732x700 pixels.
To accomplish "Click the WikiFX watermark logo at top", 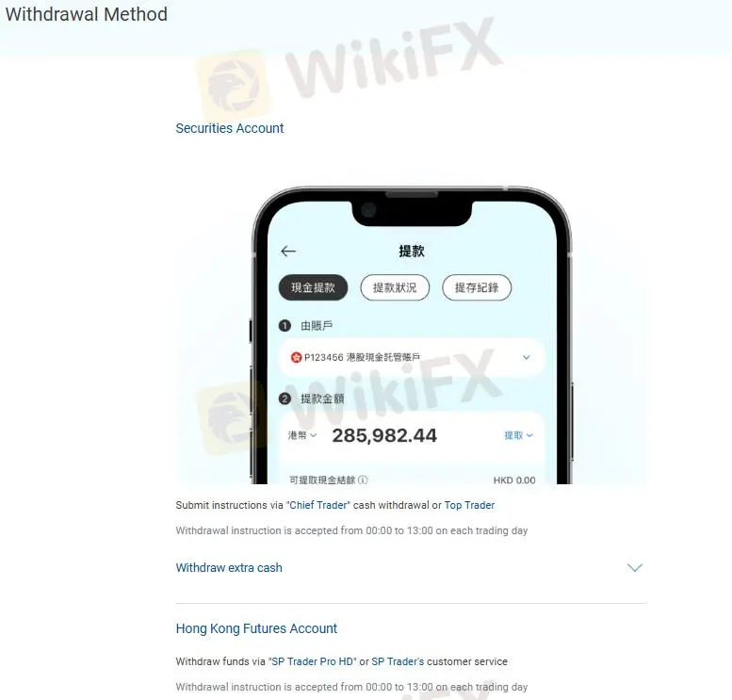I will point(233,85).
